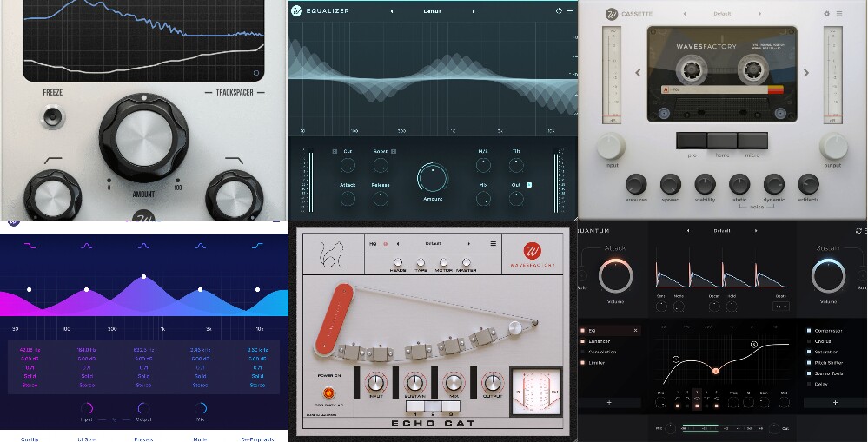
Task: Toggle the solo square beside Cut
Action: coord(335,151)
